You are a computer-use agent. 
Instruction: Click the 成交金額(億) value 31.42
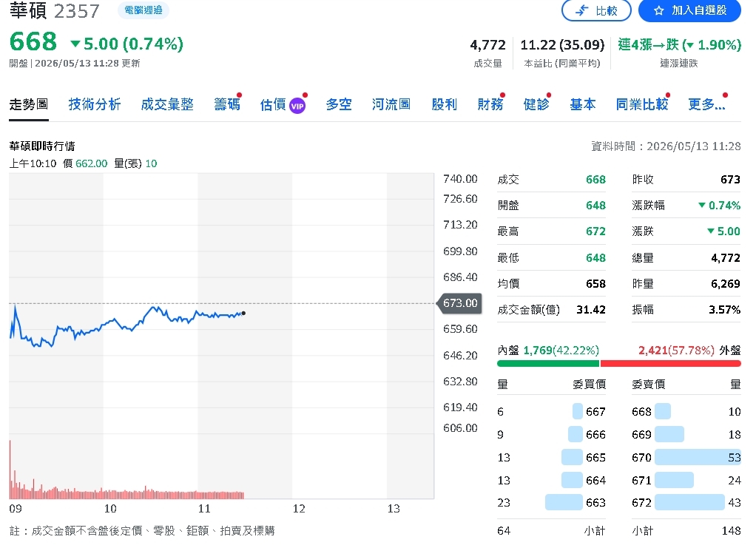[x=590, y=309]
